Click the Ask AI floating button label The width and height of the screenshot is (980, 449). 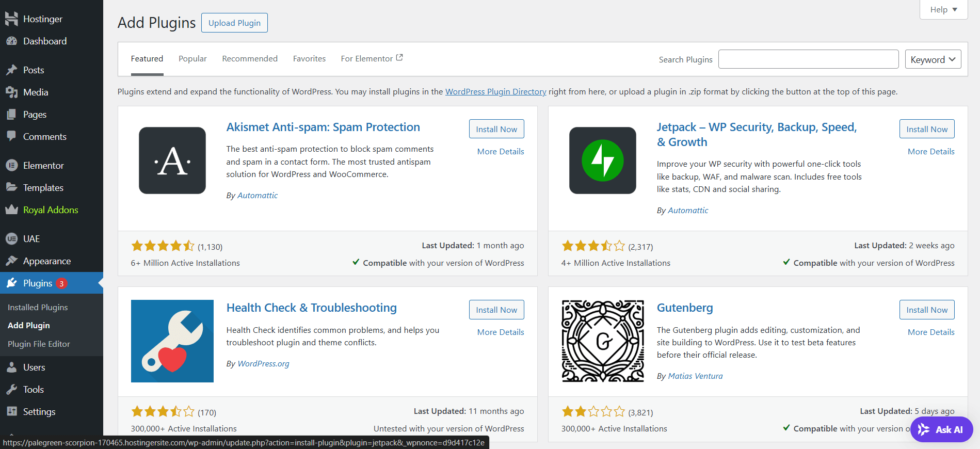[949, 429]
